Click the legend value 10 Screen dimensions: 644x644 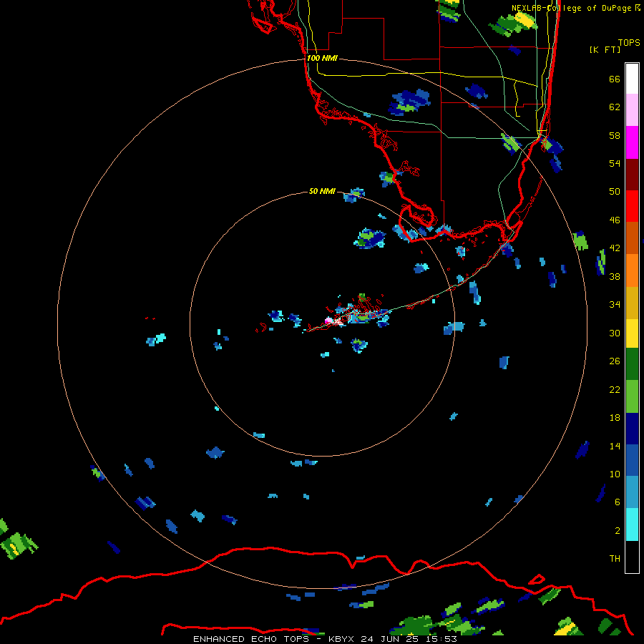(615, 474)
